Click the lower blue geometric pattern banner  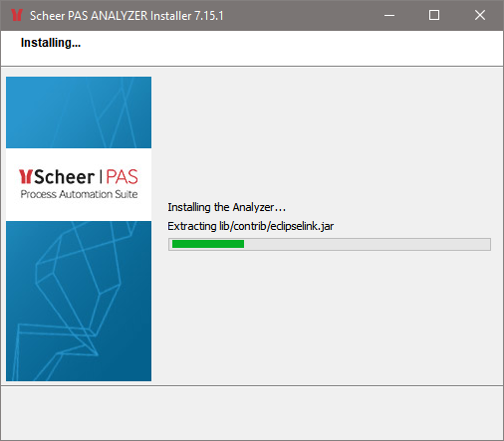(79, 301)
